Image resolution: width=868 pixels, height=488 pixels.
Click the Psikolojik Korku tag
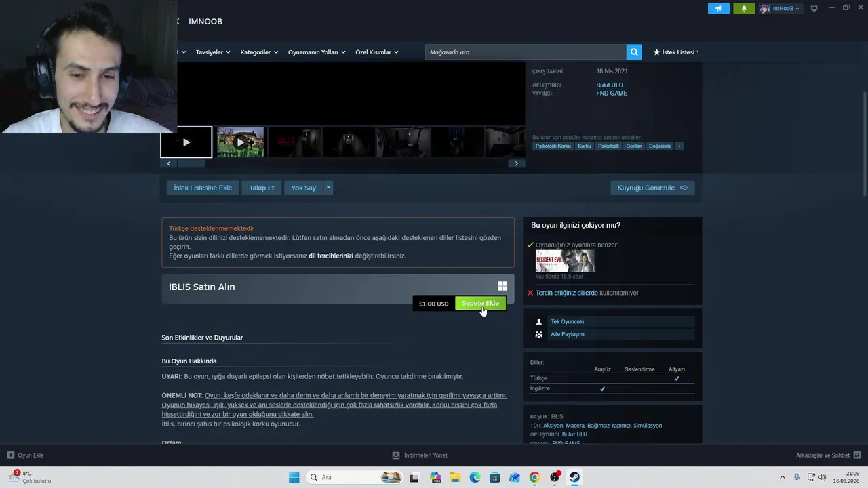click(553, 146)
